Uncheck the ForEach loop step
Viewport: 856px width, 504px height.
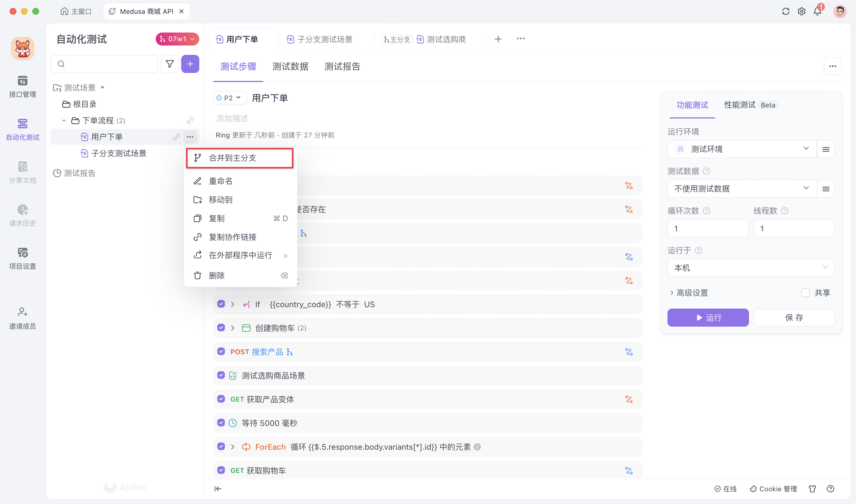pyautogui.click(x=221, y=447)
